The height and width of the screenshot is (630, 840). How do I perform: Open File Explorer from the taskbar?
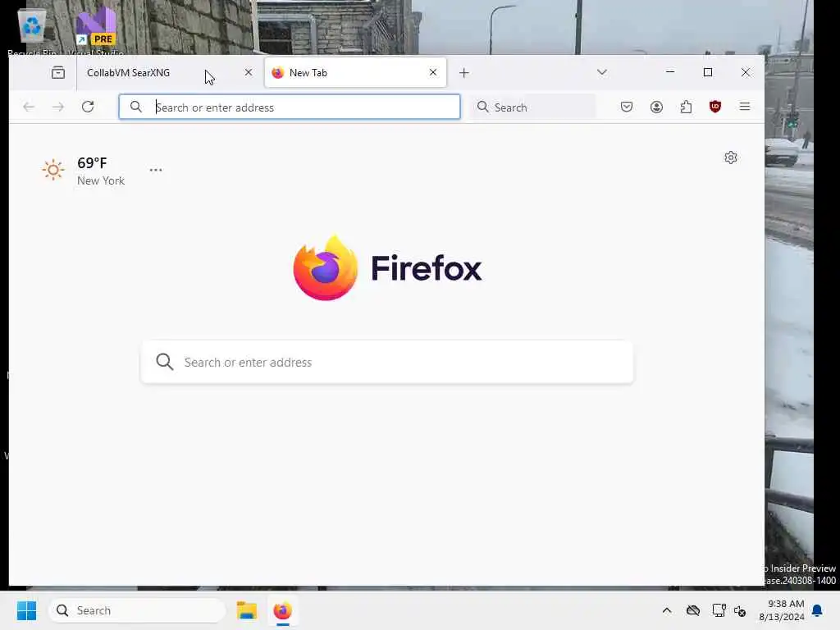(x=247, y=610)
